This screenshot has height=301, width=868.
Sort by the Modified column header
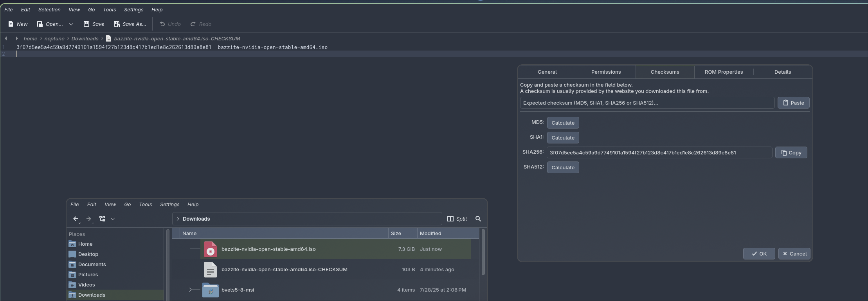click(x=444, y=233)
